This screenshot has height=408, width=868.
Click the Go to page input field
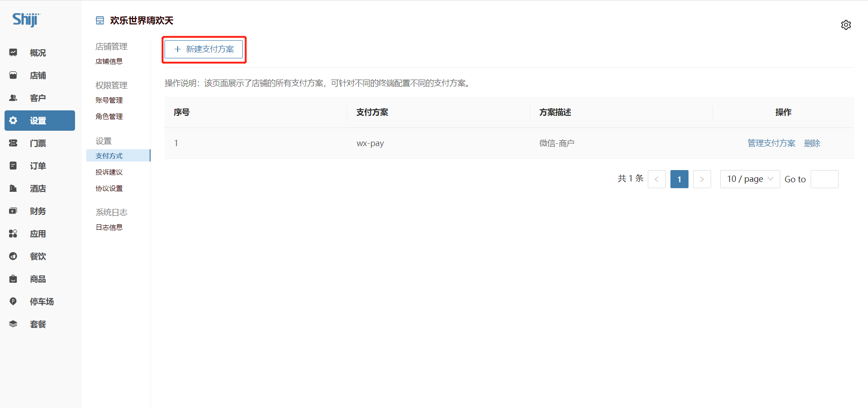(x=824, y=179)
